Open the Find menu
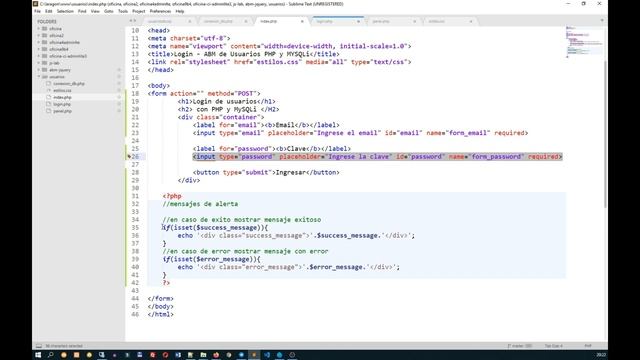The width and height of the screenshot is (640, 360). click(82, 11)
